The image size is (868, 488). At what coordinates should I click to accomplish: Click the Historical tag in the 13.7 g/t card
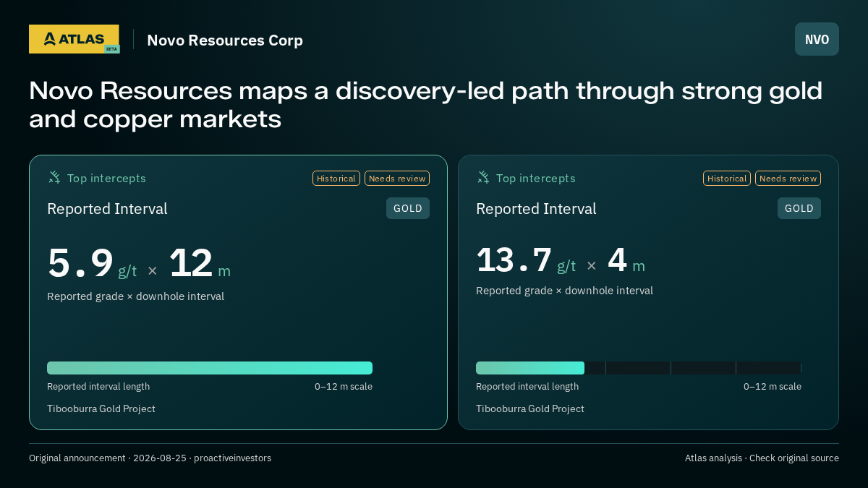coord(727,179)
